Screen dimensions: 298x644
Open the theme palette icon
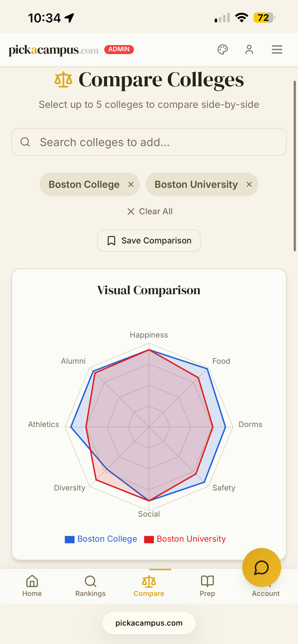[223, 50]
